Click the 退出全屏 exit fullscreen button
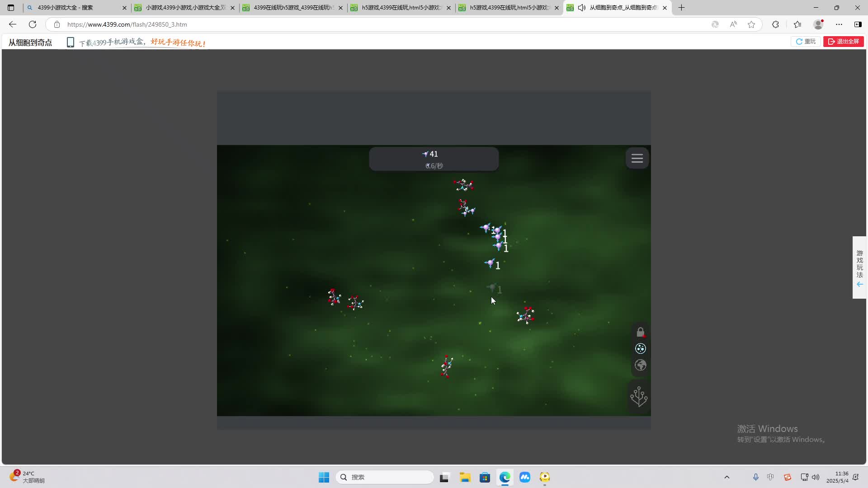Screen dimensions: 868x488 click(x=843, y=42)
